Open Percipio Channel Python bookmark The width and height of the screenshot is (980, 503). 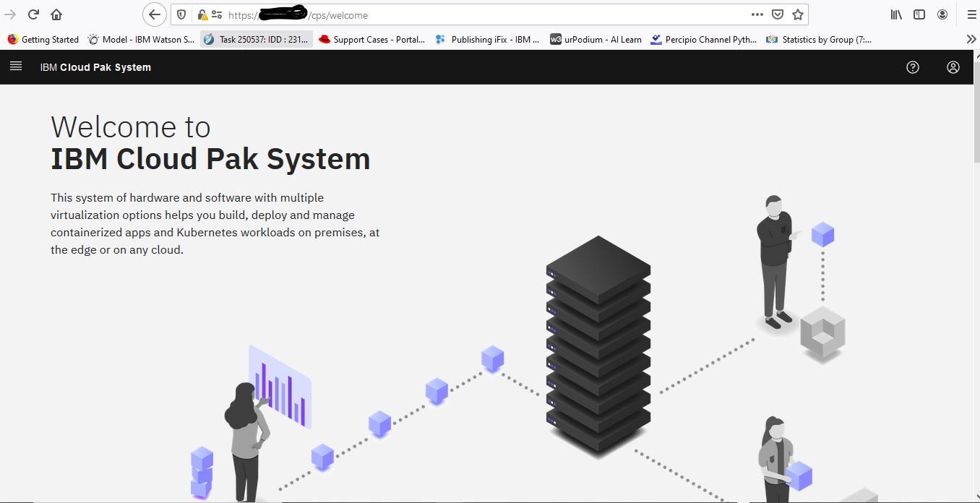[704, 40]
